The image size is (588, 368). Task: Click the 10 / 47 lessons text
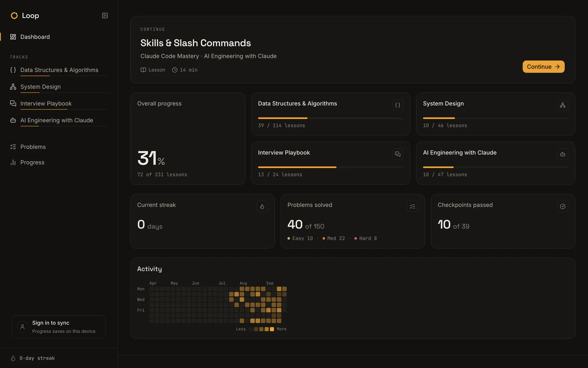pyautogui.click(x=445, y=174)
